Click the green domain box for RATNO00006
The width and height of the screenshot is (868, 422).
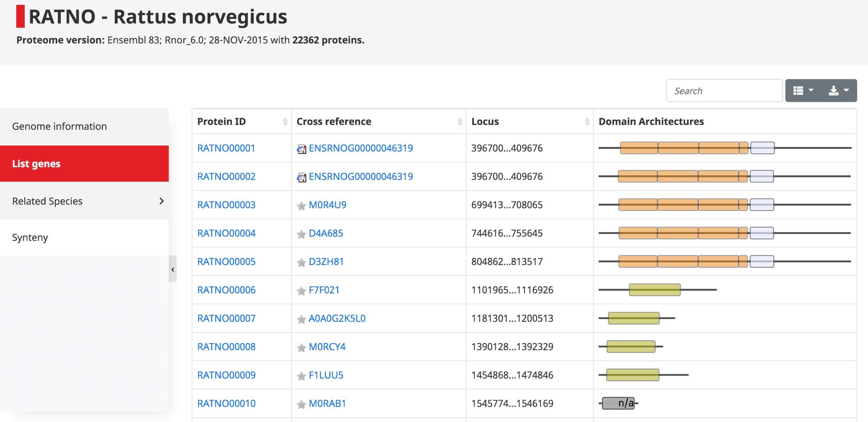pyautogui.click(x=654, y=290)
